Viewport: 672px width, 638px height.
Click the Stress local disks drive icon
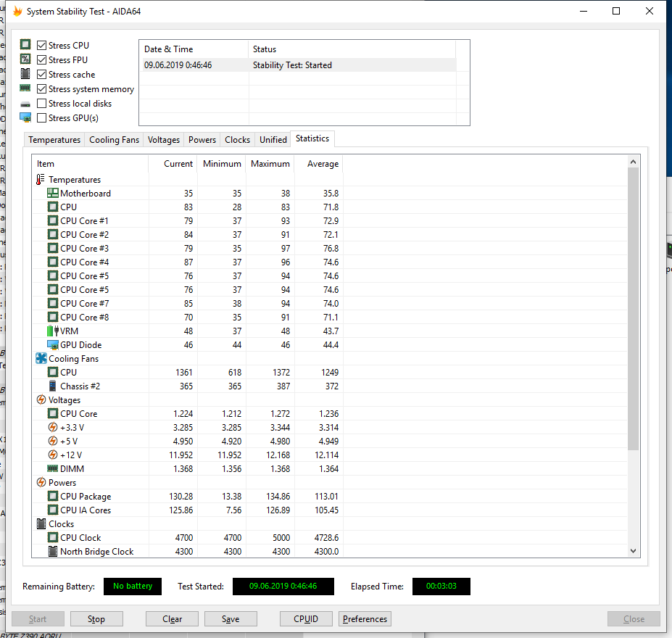coord(25,104)
